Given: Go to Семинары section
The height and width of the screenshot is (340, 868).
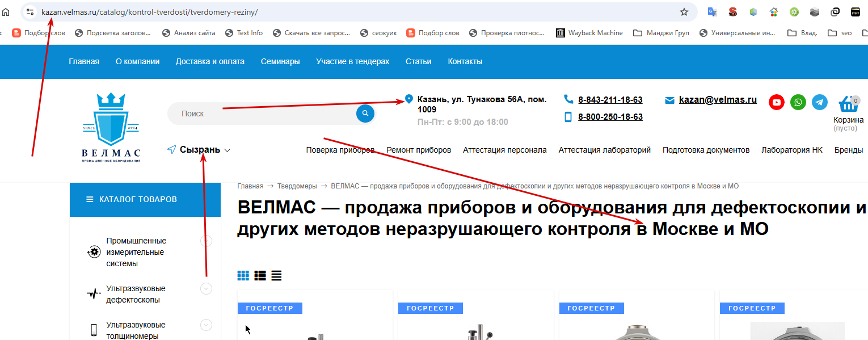Looking at the screenshot, I should click(x=280, y=61).
